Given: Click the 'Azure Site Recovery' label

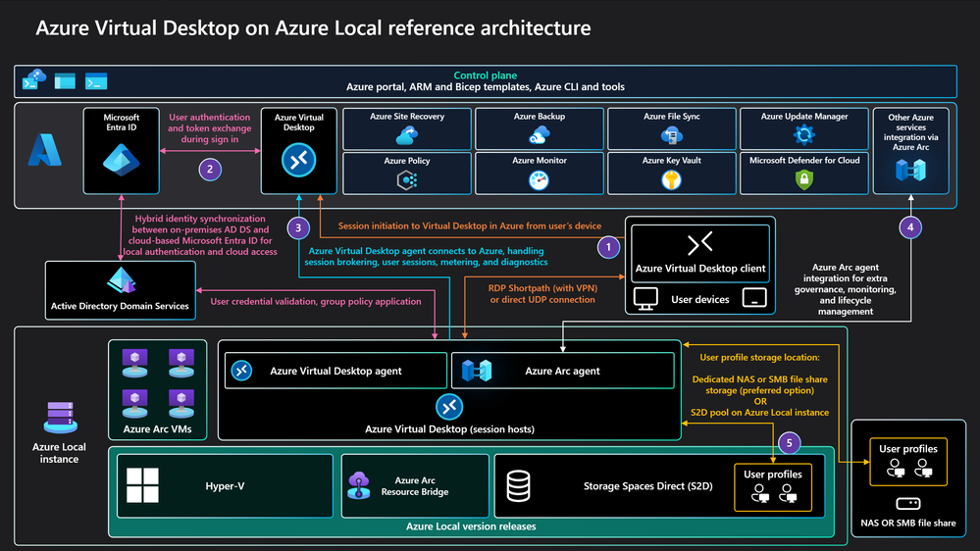Looking at the screenshot, I should [407, 117].
